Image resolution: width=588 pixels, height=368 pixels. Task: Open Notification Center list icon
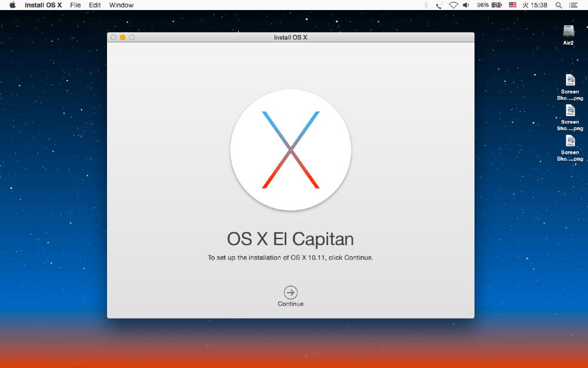point(573,5)
